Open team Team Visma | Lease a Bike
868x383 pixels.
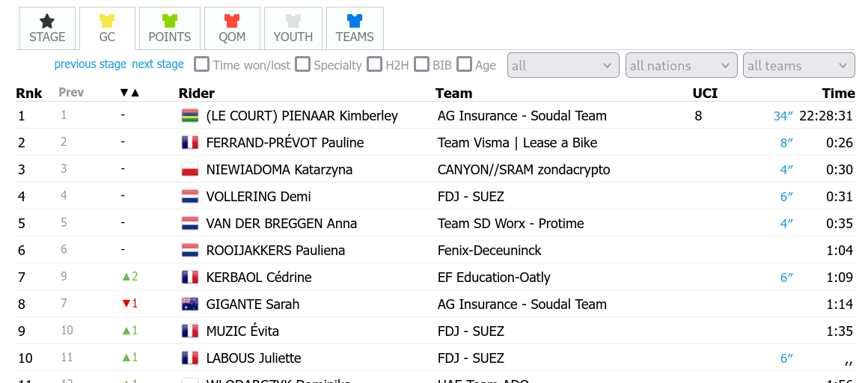(518, 143)
